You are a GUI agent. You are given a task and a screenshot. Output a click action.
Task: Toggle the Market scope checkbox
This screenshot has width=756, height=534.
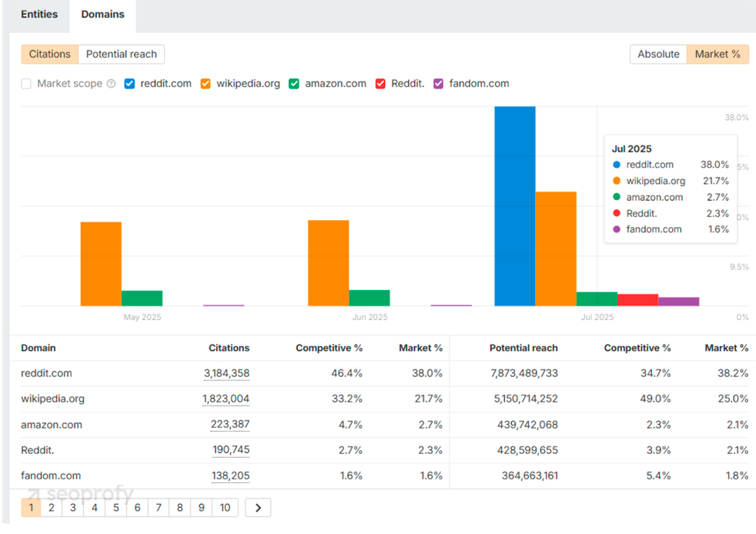coord(26,84)
